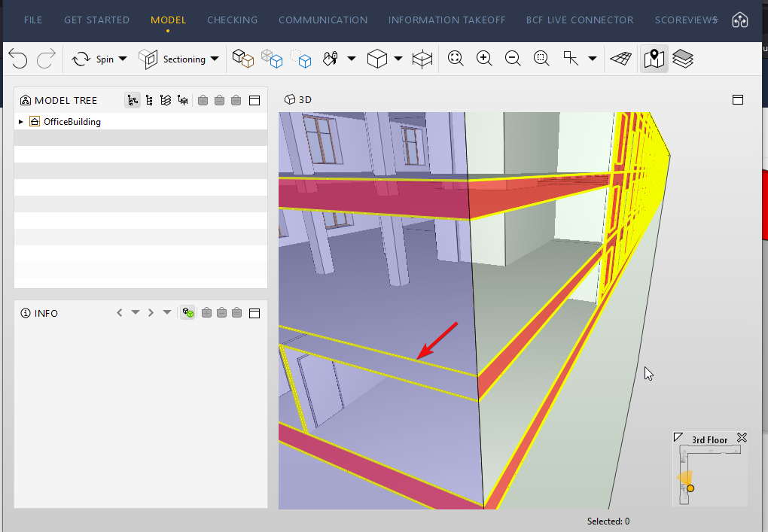
Task: Select the Spin navigation tool
Action: tap(93, 59)
